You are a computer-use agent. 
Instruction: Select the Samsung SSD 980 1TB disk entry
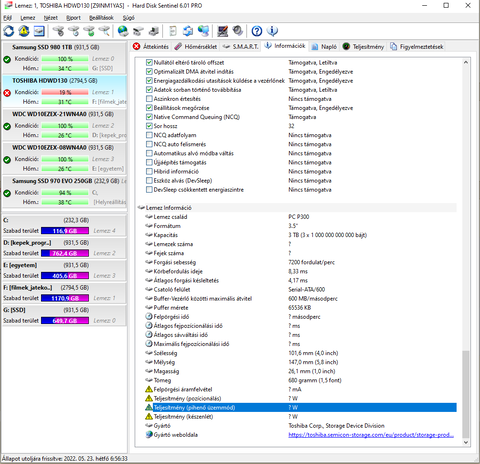pos(64,58)
